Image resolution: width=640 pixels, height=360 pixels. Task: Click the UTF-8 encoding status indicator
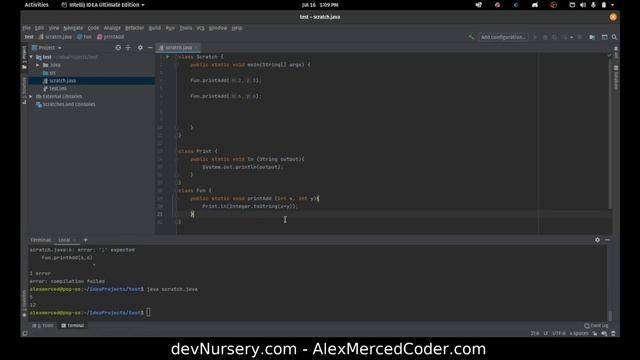558,333
